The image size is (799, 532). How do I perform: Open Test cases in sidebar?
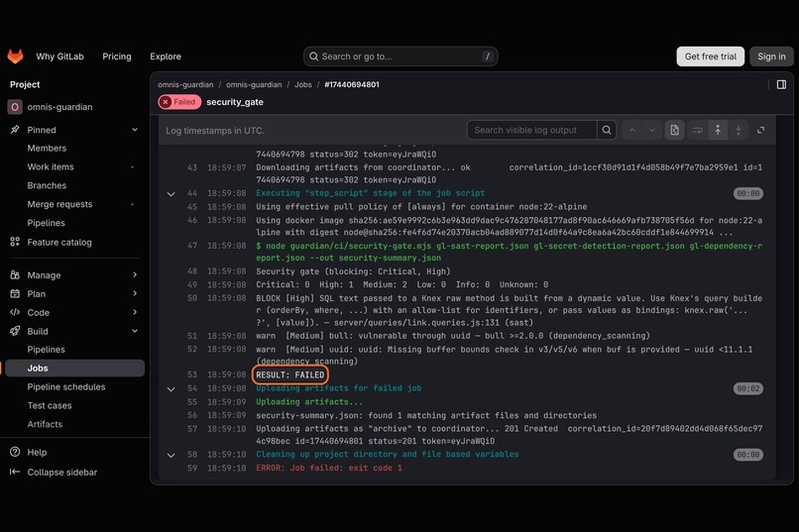pos(50,406)
